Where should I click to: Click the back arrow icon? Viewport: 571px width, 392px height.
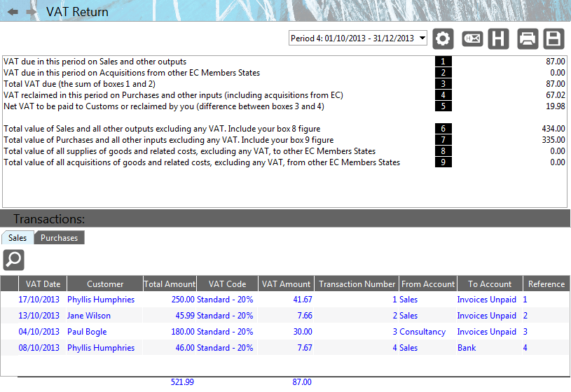click(x=13, y=12)
